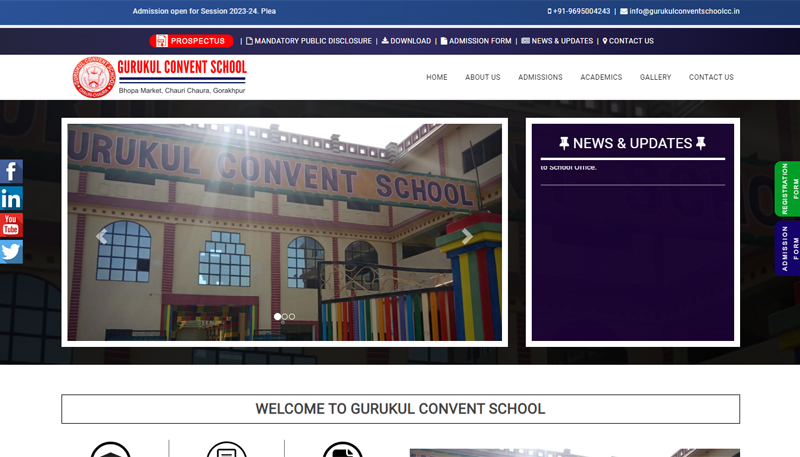Select the first carousel indicator dot
Screen dimensions: 800x457
(x=277, y=317)
